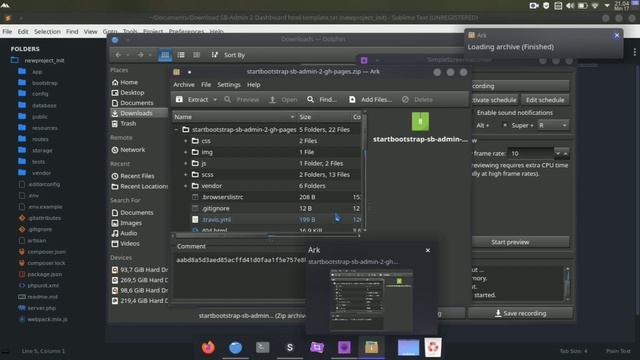Click Add Files... in Ark toolbar
This screenshot has height=360, width=640.
point(370,100)
